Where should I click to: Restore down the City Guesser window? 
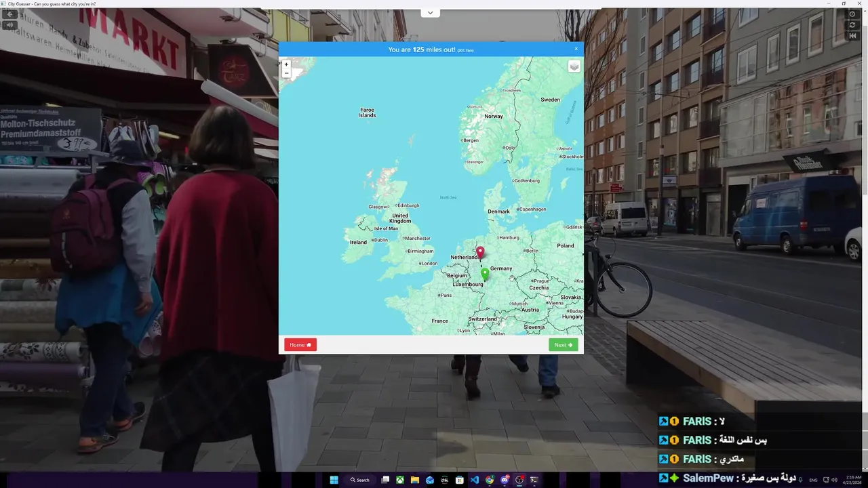pos(844,3)
